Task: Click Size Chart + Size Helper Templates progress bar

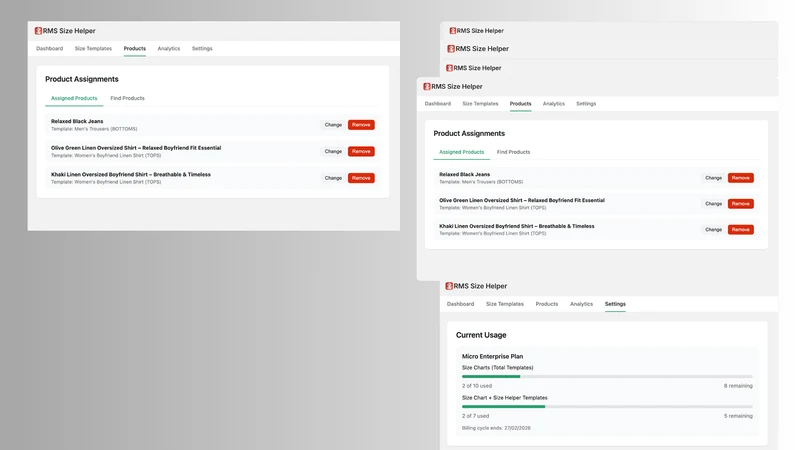Action: click(607, 407)
